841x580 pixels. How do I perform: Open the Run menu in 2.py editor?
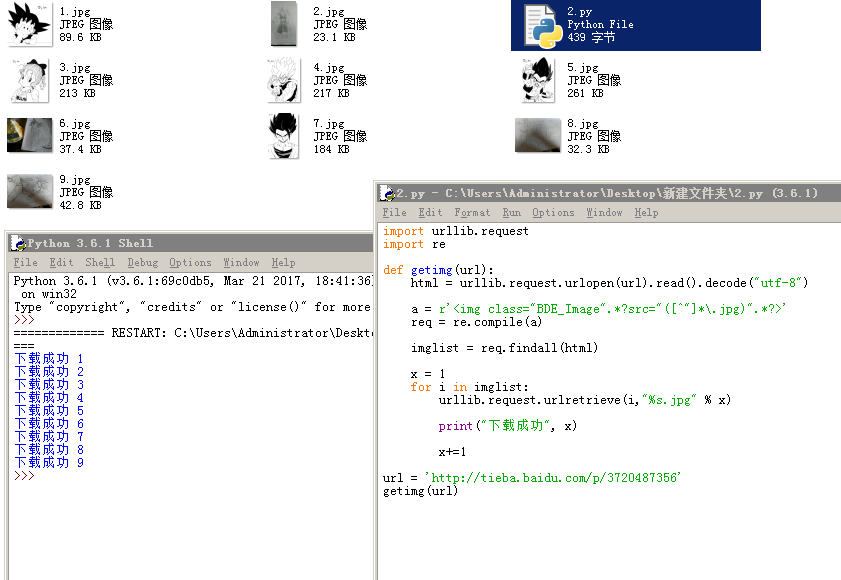coord(511,212)
